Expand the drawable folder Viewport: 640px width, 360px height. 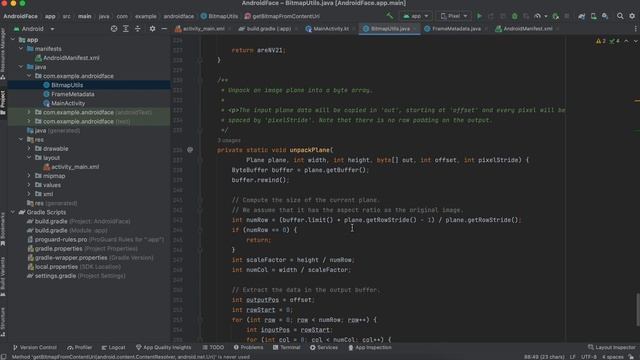tap(29, 149)
